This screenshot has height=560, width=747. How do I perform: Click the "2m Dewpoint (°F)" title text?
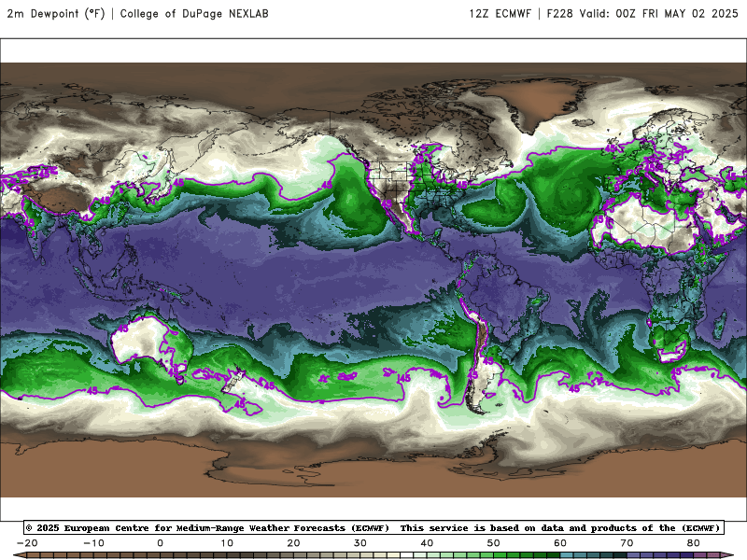pyautogui.click(x=56, y=13)
